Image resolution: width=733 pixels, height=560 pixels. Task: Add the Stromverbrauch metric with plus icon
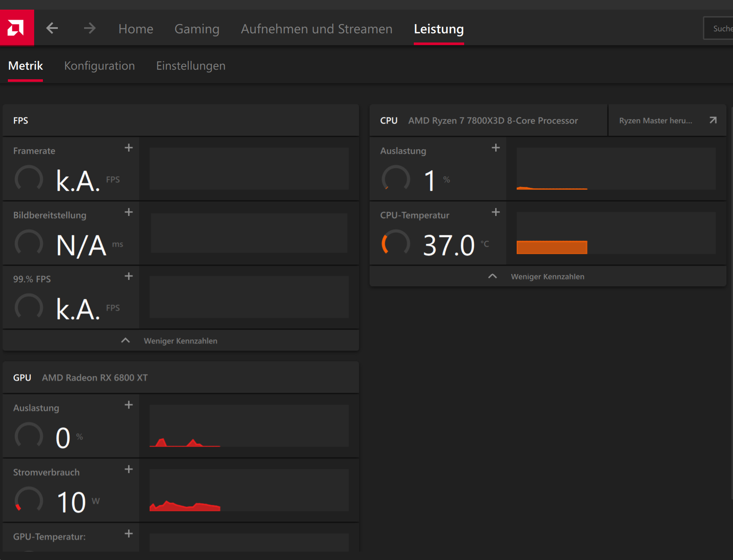tap(129, 469)
